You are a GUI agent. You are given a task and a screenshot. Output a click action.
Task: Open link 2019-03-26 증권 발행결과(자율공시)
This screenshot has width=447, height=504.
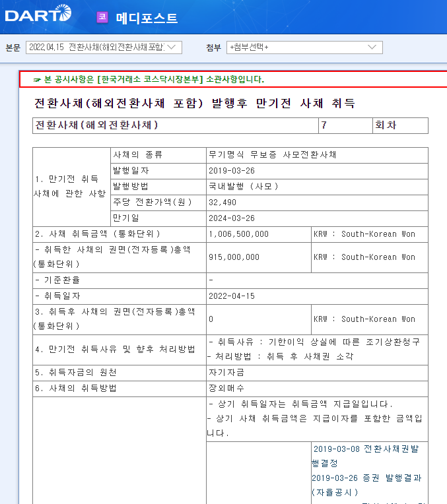tap(366, 485)
